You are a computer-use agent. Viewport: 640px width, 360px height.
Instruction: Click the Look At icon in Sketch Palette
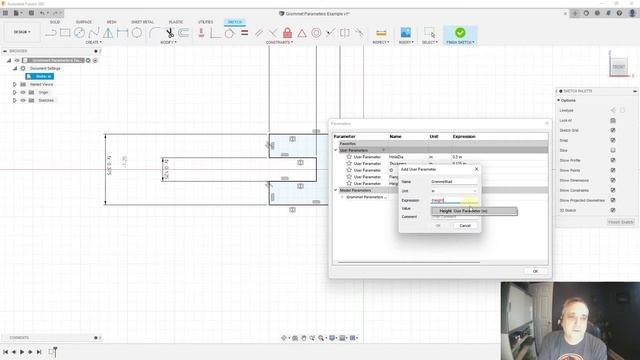point(613,120)
